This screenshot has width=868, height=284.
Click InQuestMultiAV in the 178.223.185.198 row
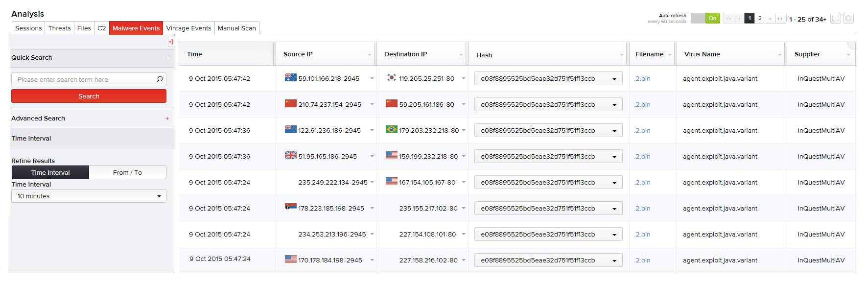click(821, 208)
